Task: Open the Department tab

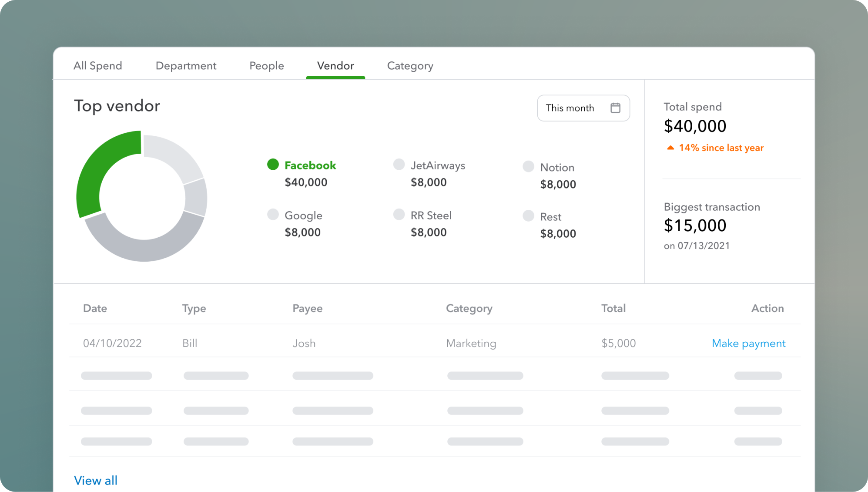Action: (x=185, y=65)
